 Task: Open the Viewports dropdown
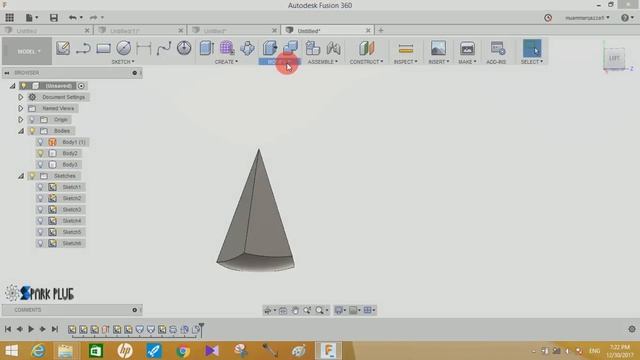pyautogui.click(x=369, y=311)
